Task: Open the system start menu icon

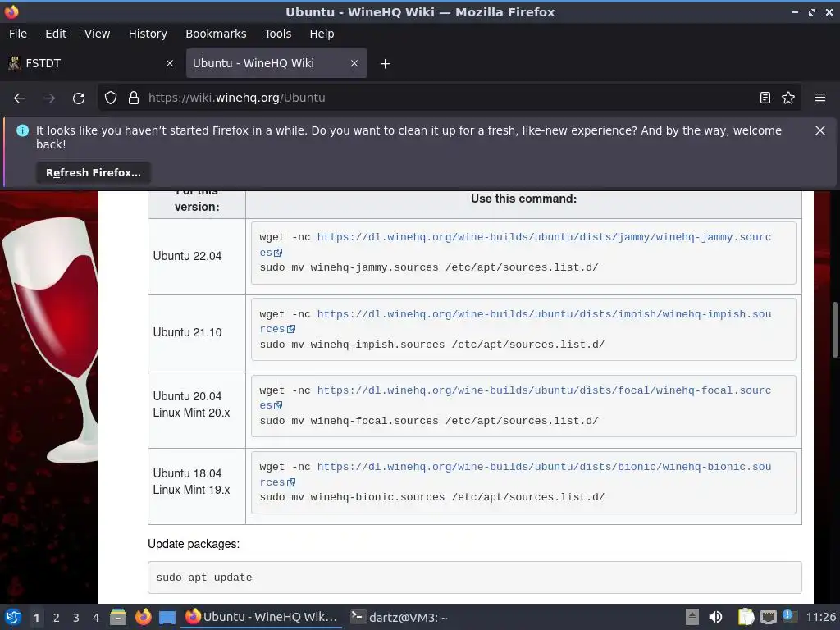Action: 13,618
